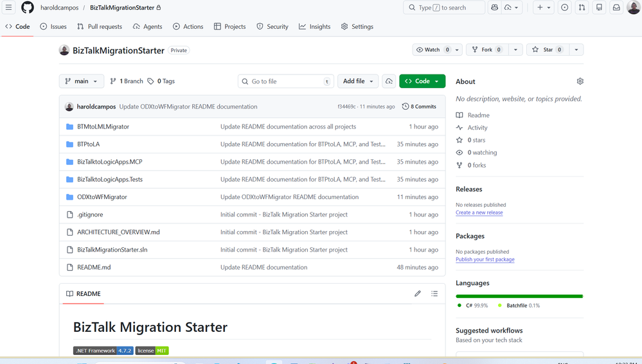The image size is (642, 364).
Task: Open pull requests icon in header
Action: (x=582, y=7)
